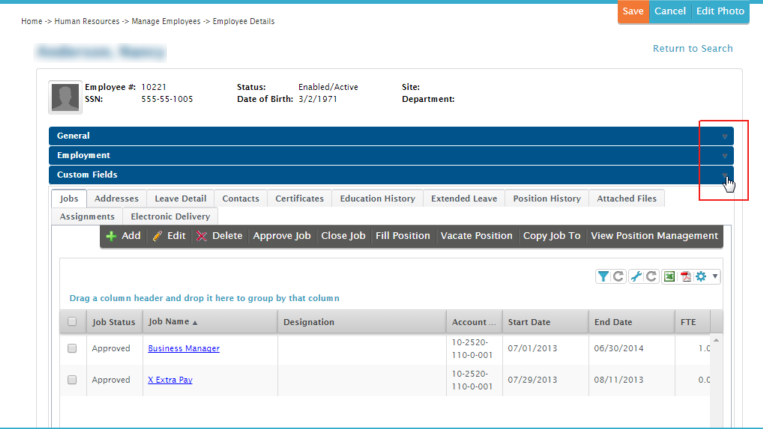Open dropdown arrow next to gear icon
This screenshot has height=429, width=763.
(715, 276)
